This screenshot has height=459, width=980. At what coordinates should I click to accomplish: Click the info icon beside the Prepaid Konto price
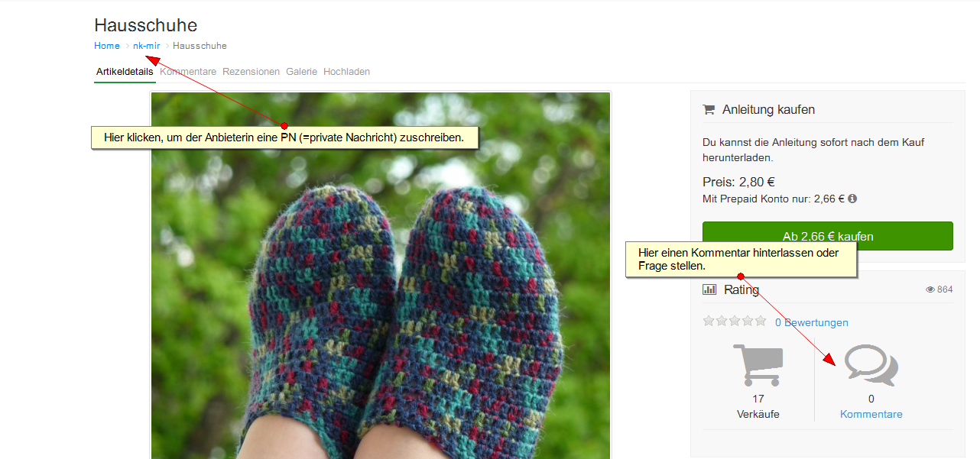(852, 199)
